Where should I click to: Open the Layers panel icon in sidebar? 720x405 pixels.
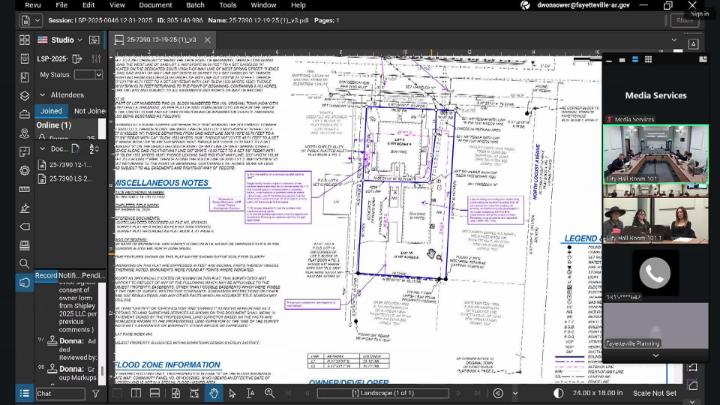coord(25,97)
